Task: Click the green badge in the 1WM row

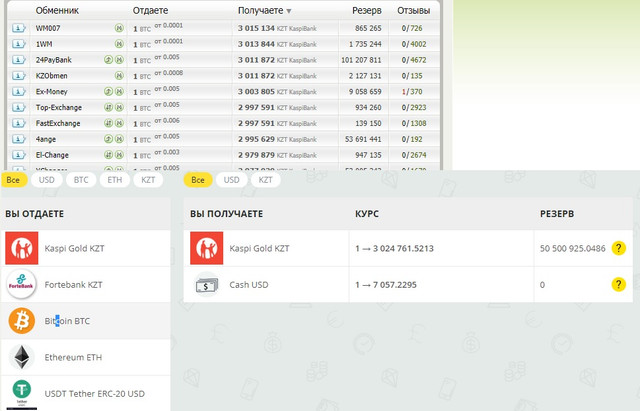Action: coord(119,44)
